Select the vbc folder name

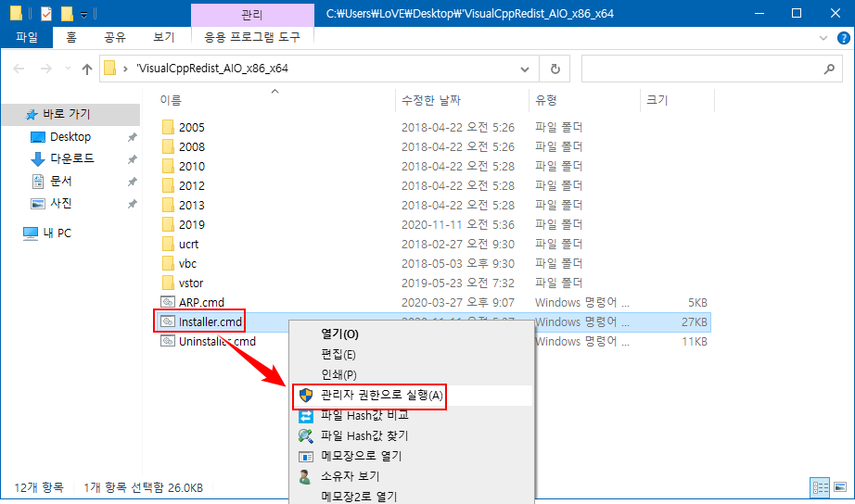coord(187,264)
